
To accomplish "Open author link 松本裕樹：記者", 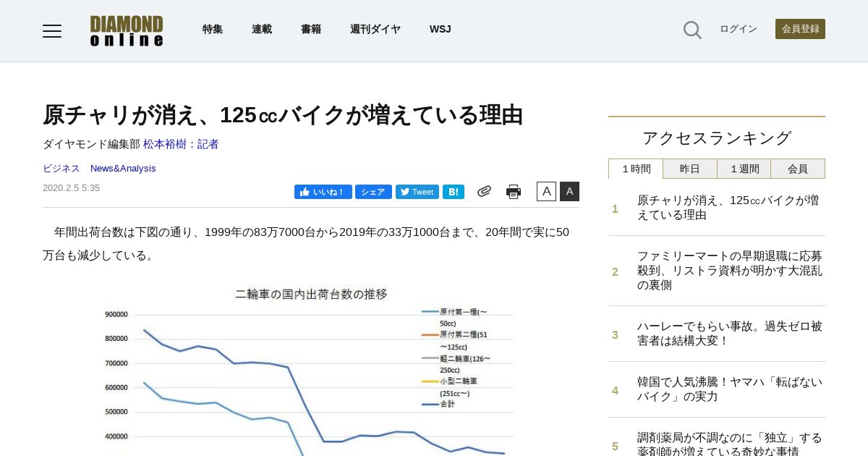I will tap(181, 144).
